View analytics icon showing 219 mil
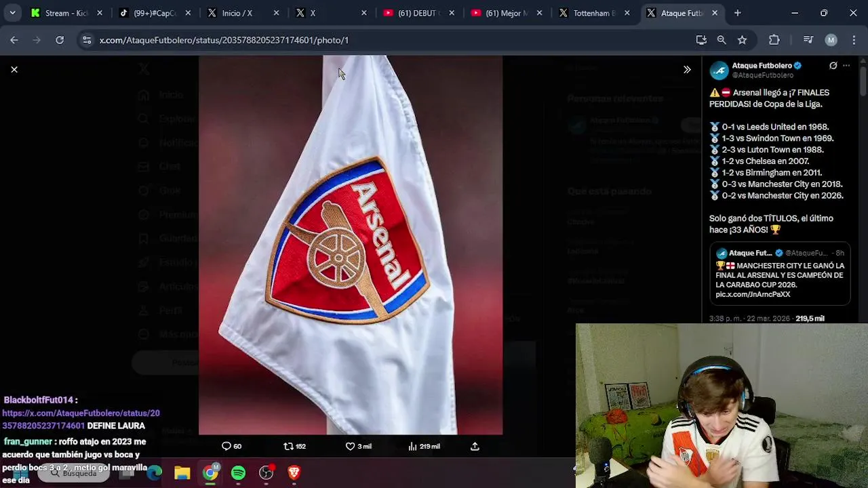The image size is (868, 488). point(424,446)
